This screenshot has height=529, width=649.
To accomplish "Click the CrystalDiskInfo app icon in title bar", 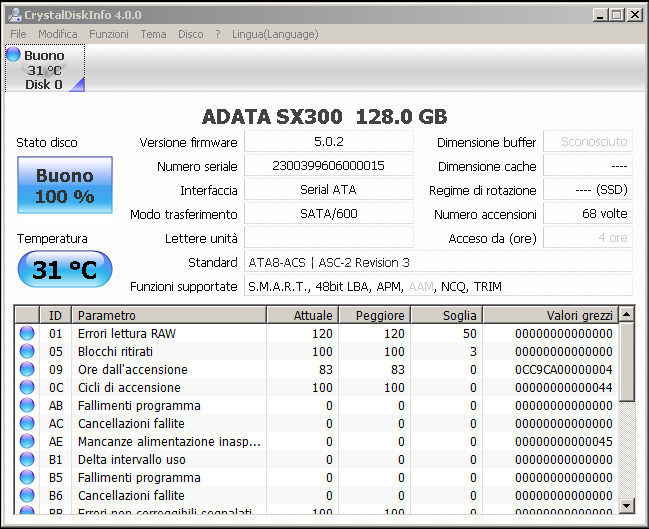I will point(15,15).
